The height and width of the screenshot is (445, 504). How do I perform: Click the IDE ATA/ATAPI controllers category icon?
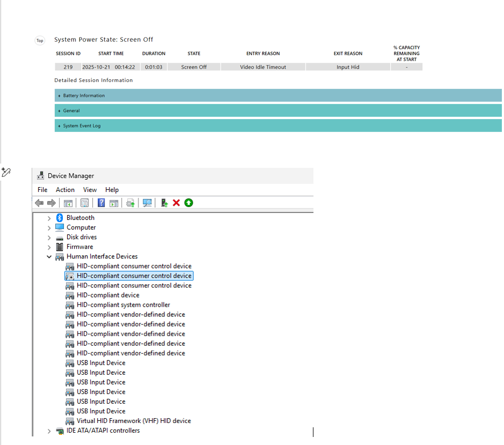[60, 431]
